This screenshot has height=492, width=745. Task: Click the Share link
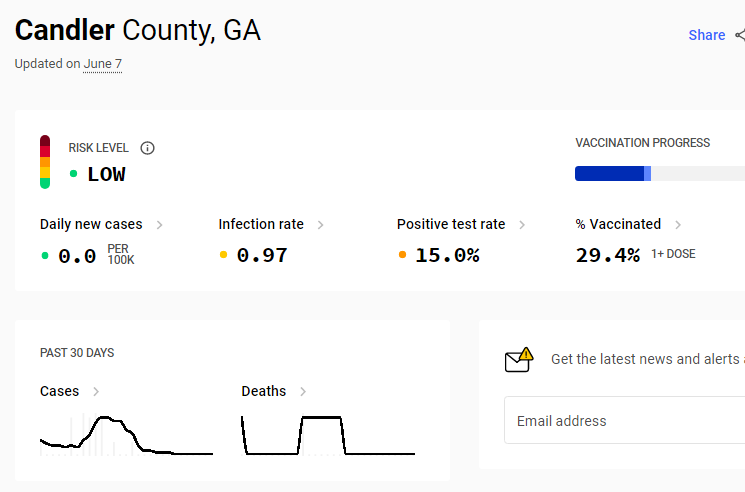click(707, 35)
